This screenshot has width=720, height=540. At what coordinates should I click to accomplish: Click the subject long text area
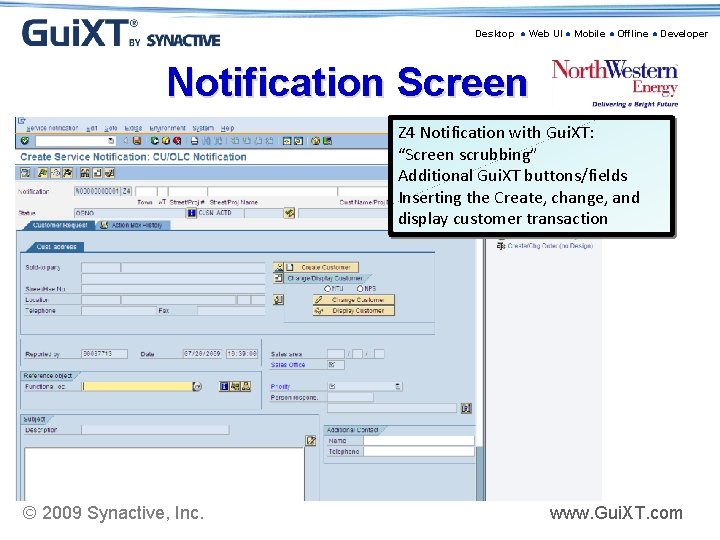[164, 474]
